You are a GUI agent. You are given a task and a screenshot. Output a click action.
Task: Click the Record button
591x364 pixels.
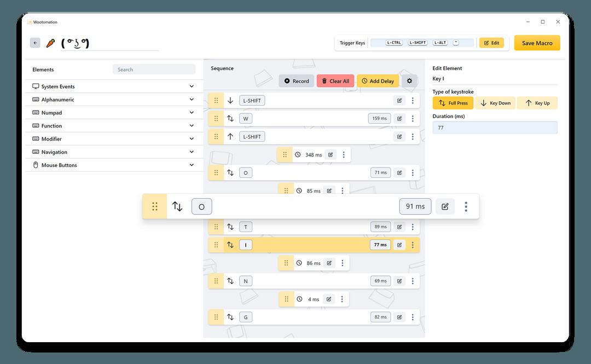click(x=296, y=80)
